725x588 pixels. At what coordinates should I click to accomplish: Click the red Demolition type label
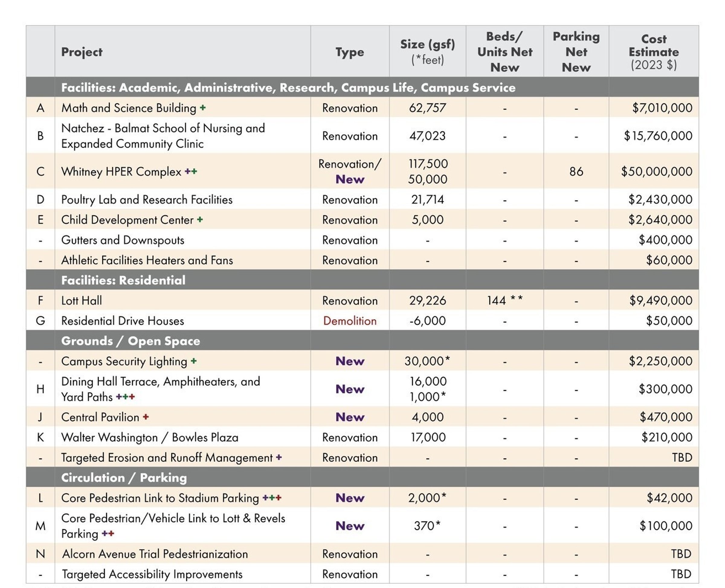click(350, 321)
